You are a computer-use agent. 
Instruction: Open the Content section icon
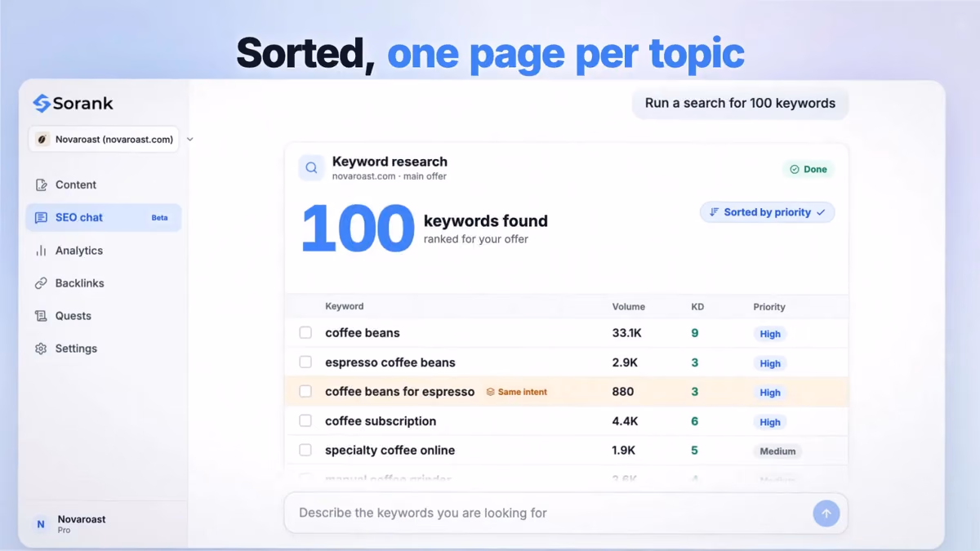click(x=41, y=185)
